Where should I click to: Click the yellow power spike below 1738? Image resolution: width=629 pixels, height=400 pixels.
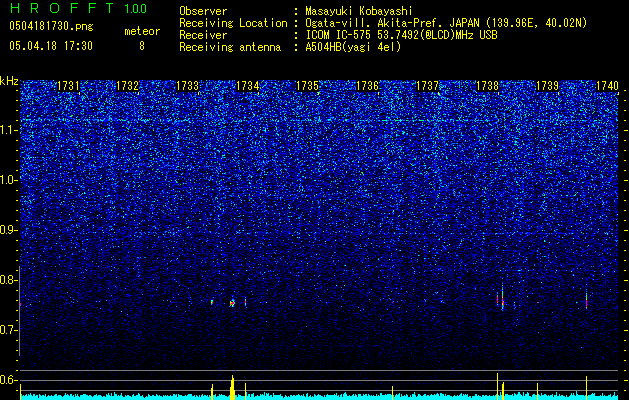[x=497, y=386]
